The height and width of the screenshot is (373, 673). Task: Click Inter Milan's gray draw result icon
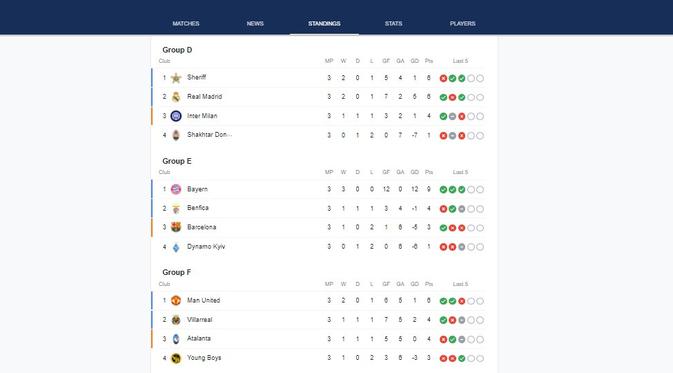point(452,116)
